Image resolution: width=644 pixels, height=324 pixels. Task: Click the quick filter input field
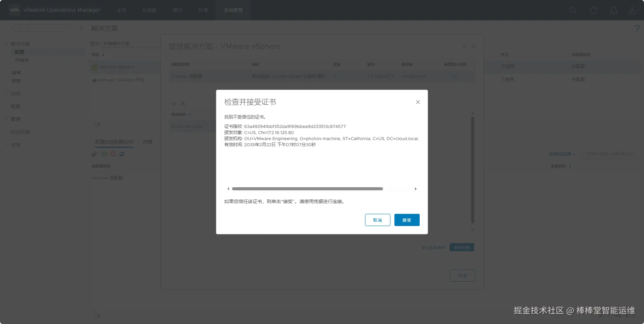pos(609,154)
